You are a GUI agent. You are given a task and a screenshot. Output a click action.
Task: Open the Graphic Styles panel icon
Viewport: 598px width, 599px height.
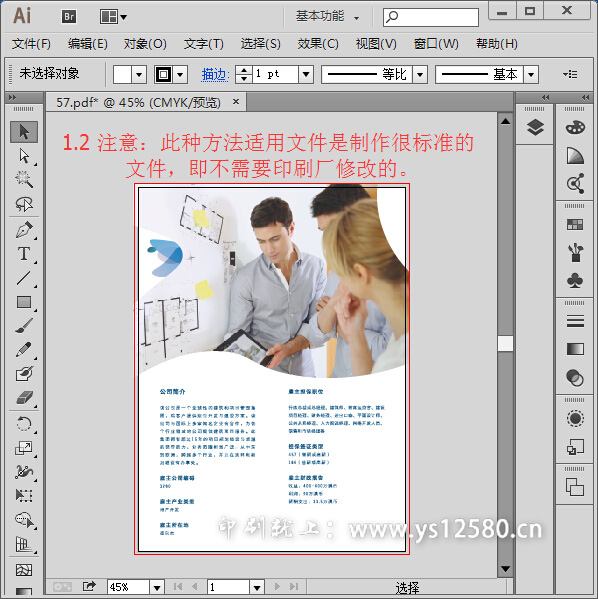(x=575, y=447)
